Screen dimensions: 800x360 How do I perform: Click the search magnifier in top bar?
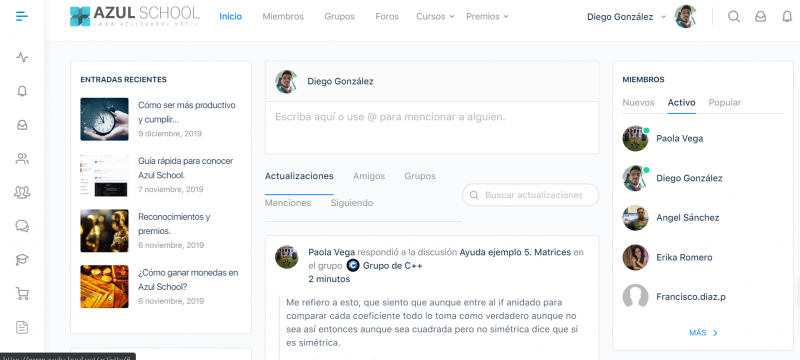tap(734, 17)
